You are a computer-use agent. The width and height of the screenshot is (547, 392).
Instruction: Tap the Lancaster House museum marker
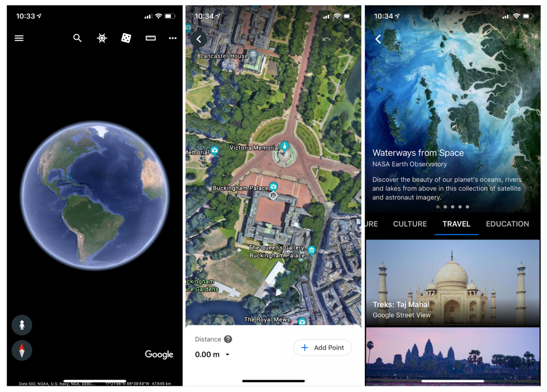253,55
